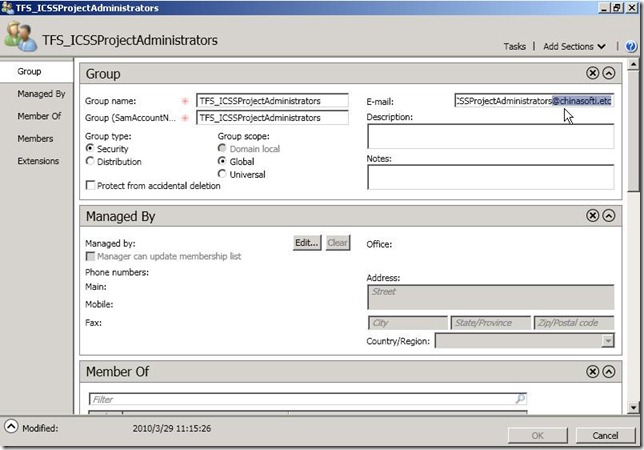
Task: Click the search magnifier in Filter box
Action: tap(520, 398)
